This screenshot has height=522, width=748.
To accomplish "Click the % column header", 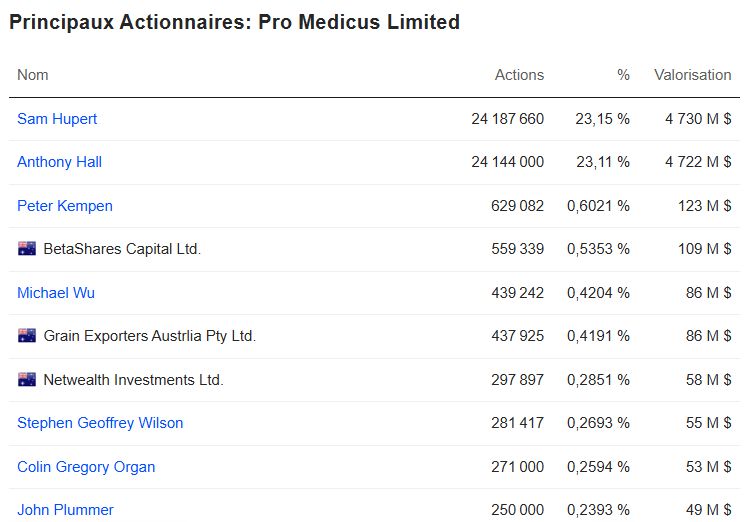I will point(623,75).
